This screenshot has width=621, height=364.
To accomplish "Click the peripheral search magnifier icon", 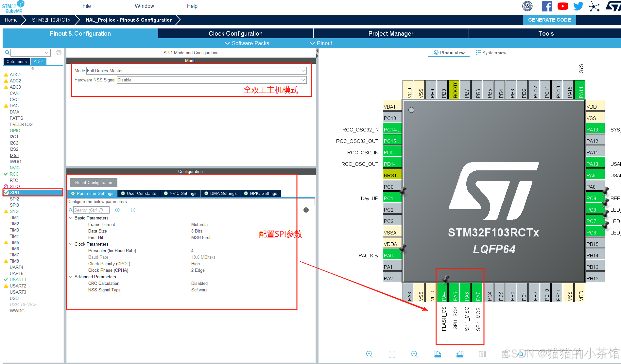I will [7, 52].
